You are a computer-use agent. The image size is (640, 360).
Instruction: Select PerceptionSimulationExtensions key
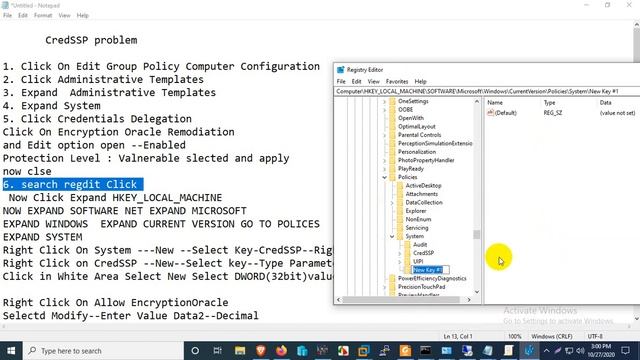(x=435, y=143)
